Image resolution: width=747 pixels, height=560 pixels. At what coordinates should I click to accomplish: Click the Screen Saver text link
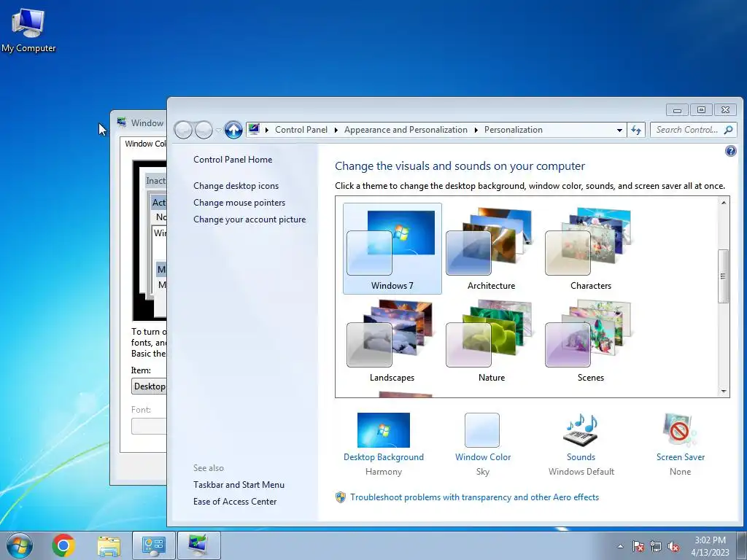(x=681, y=457)
